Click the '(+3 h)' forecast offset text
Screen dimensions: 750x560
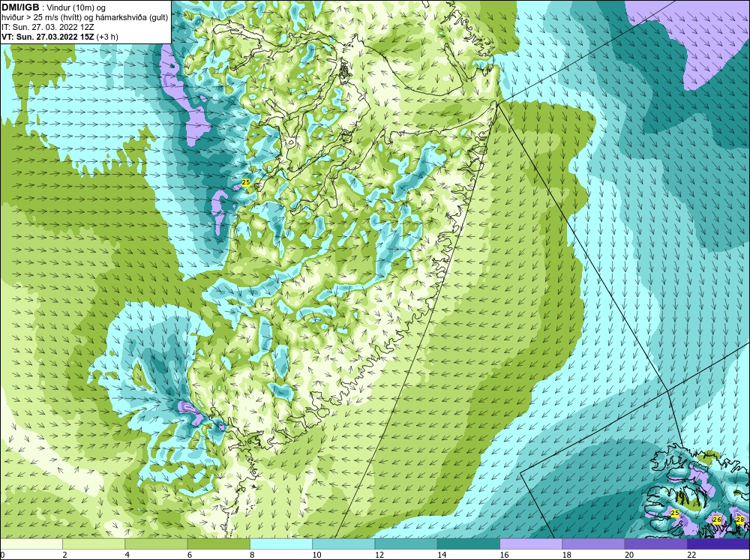click(x=107, y=37)
